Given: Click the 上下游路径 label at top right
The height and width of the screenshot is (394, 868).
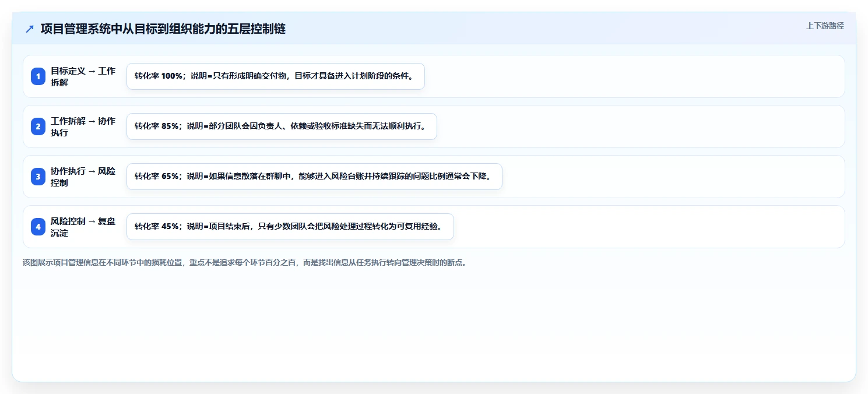Looking at the screenshot, I should [825, 26].
